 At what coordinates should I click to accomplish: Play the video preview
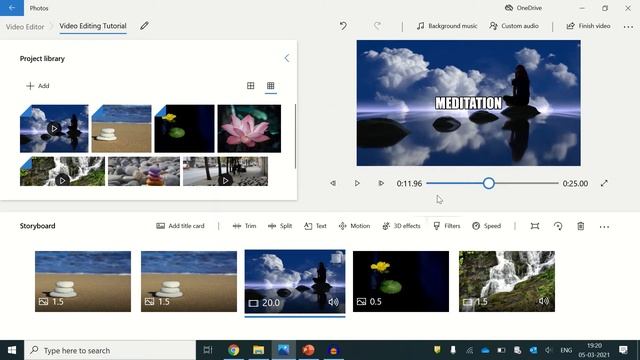click(x=357, y=183)
